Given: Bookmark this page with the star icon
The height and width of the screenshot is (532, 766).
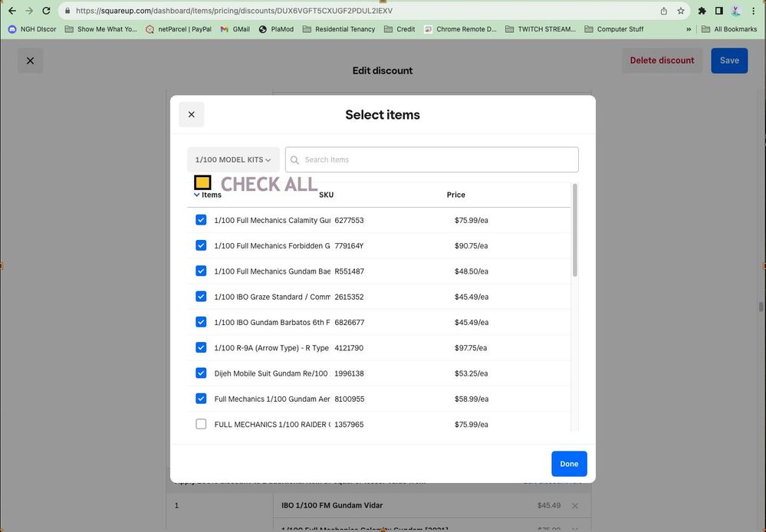Looking at the screenshot, I should 680,11.
